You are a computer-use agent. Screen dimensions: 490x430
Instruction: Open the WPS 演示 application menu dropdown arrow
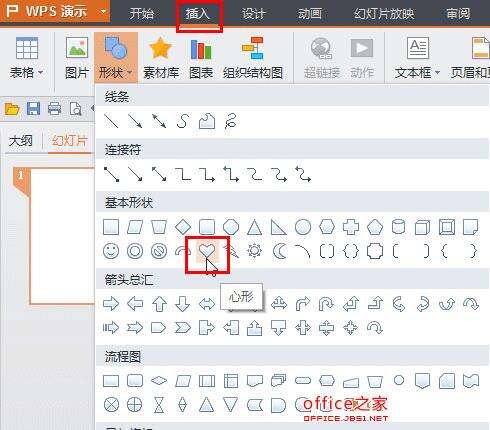pyautogui.click(x=104, y=12)
